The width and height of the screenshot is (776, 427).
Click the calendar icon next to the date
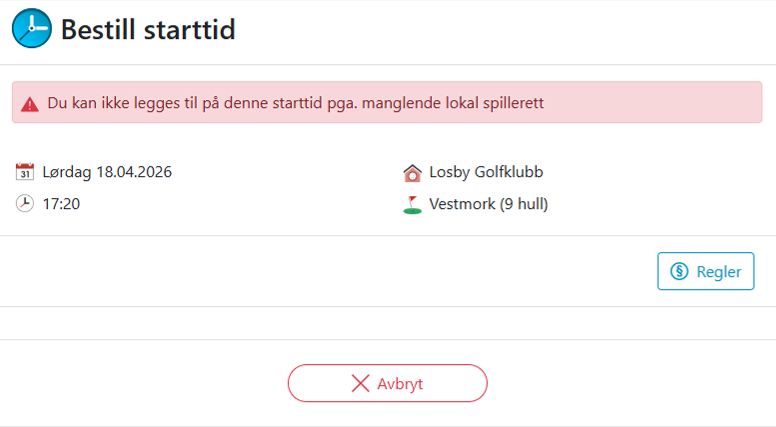(25, 172)
